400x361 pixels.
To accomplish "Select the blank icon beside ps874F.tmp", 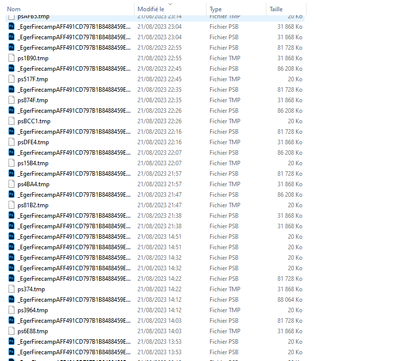I will (12, 100).
